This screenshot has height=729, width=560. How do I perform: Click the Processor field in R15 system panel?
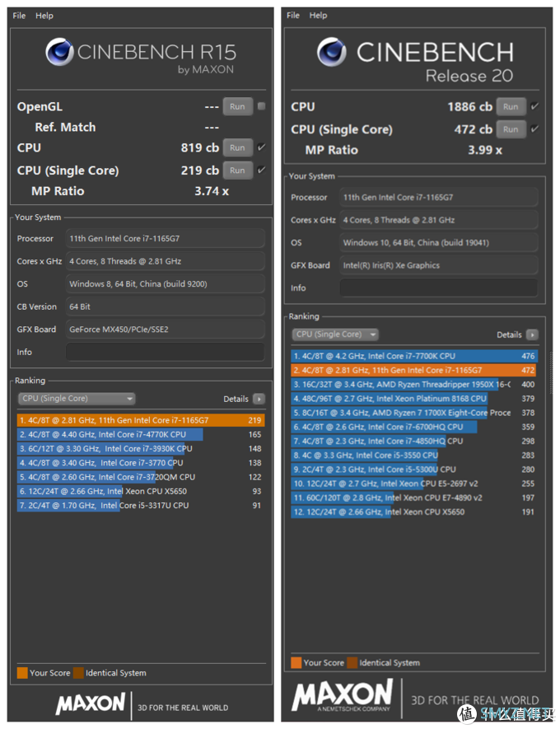coord(166,239)
